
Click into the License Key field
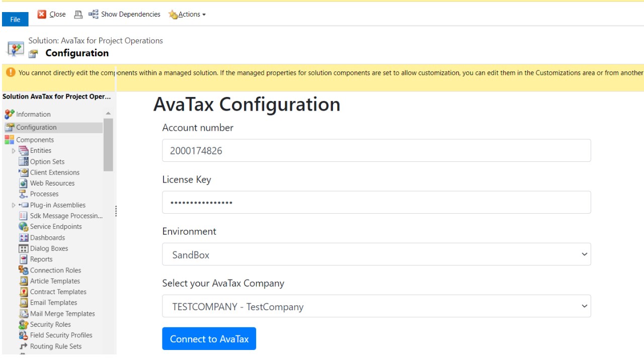(x=376, y=202)
